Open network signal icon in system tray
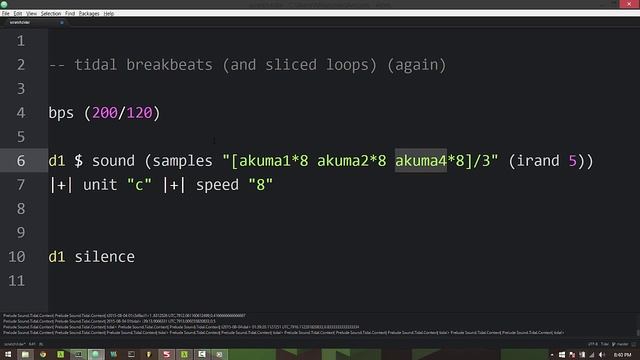This screenshot has width=640, height=360. 592,355
